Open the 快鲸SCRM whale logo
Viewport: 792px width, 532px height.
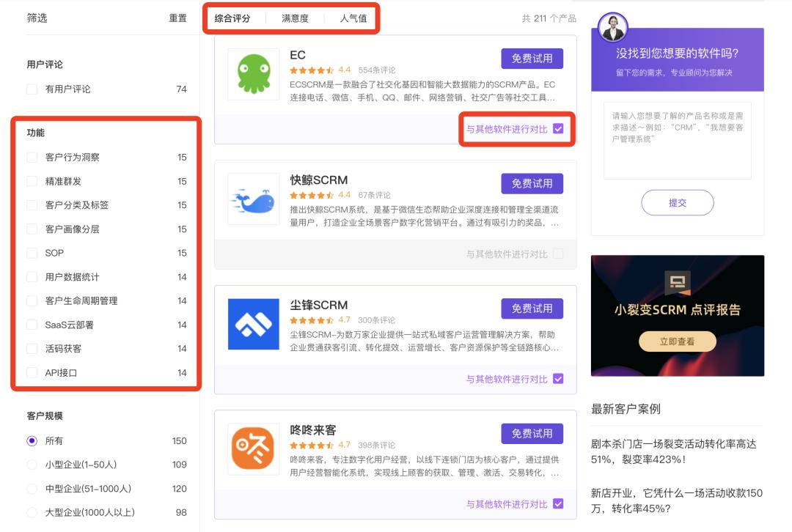tap(254, 199)
